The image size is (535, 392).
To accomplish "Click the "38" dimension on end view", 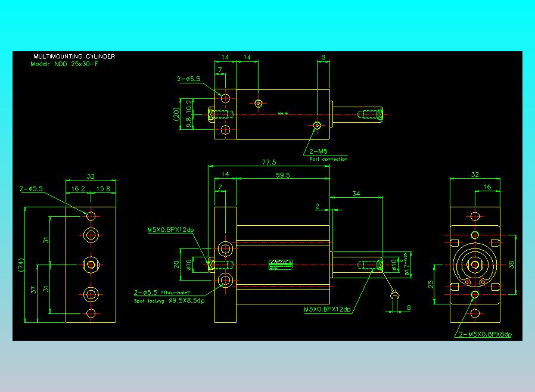I will (511, 265).
